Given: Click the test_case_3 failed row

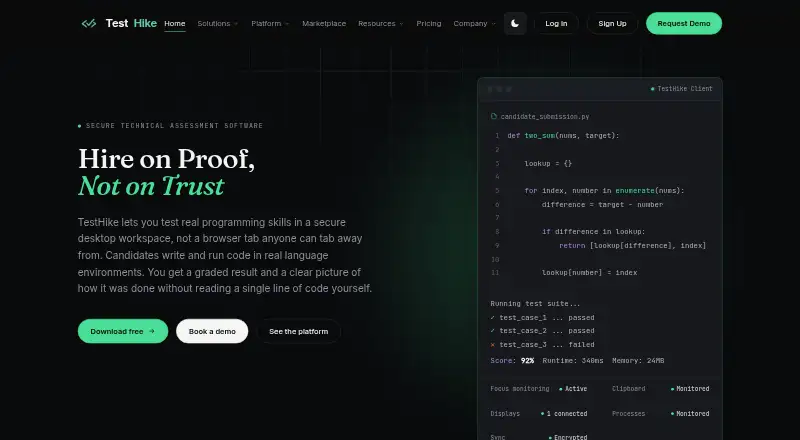Looking at the screenshot, I should (542, 345).
